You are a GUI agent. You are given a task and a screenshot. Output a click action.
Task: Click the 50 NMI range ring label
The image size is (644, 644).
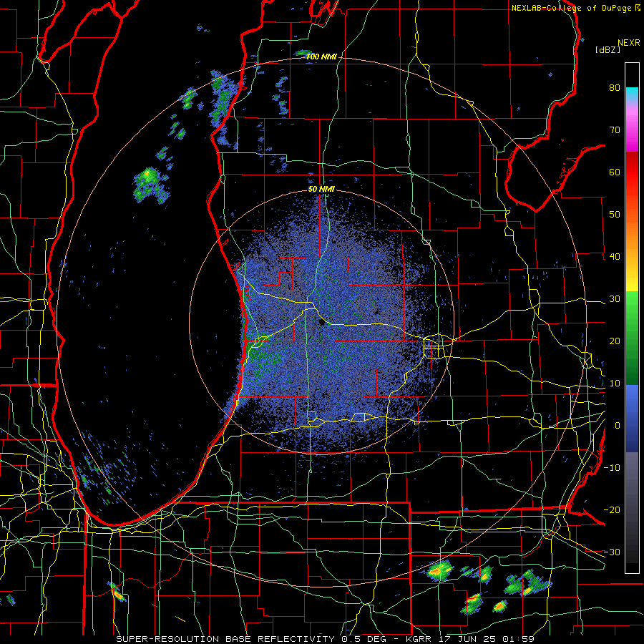tap(321, 190)
